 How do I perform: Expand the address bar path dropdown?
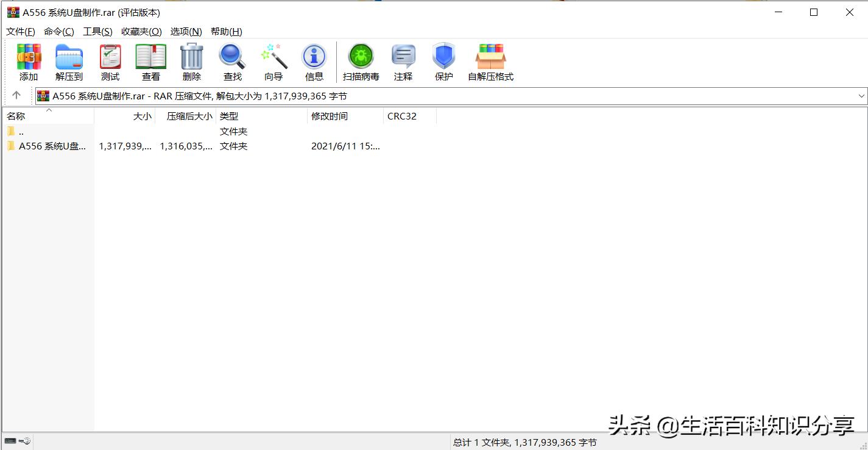click(861, 96)
